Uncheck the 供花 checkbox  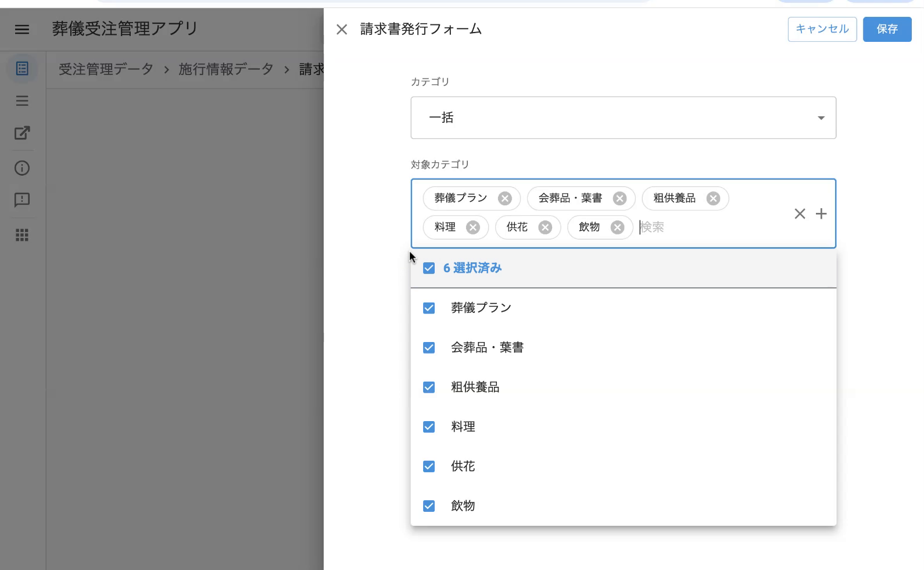429,466
